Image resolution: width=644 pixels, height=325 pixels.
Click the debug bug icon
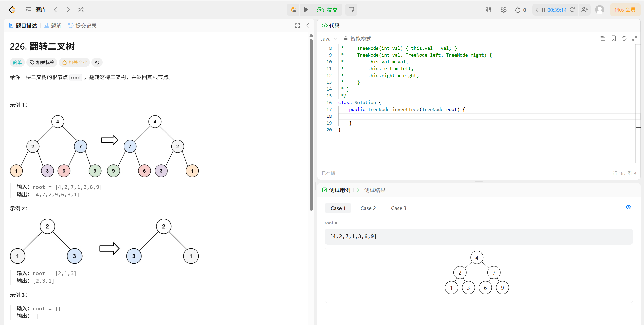point(293,10)
